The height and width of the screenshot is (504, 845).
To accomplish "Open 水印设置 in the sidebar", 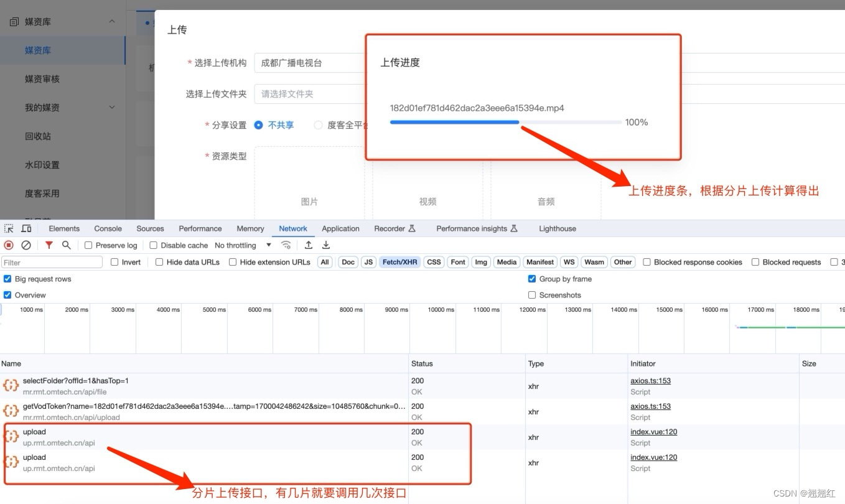I will tap(42, 165).
